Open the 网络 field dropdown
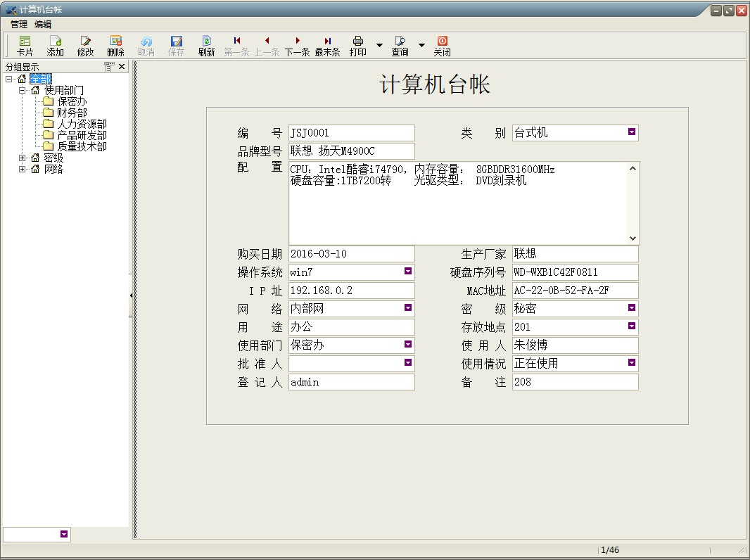 coord(408,307)
